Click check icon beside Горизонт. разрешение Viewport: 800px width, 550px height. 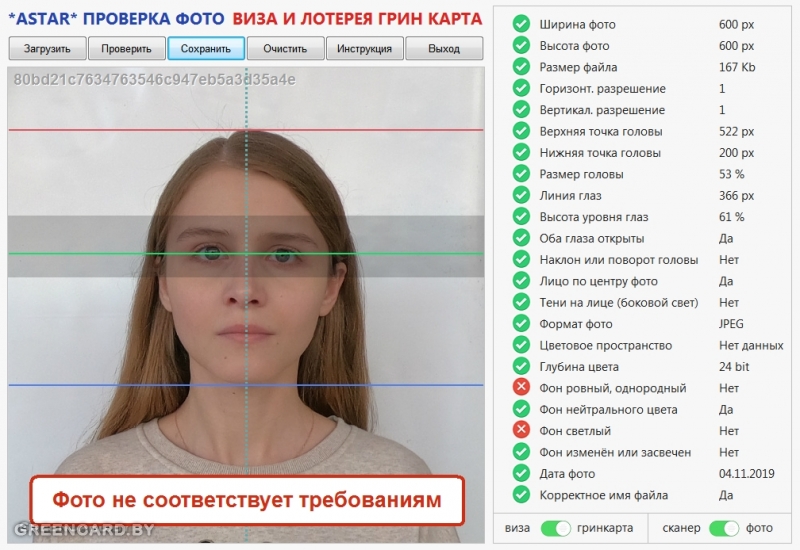(521, 88)
